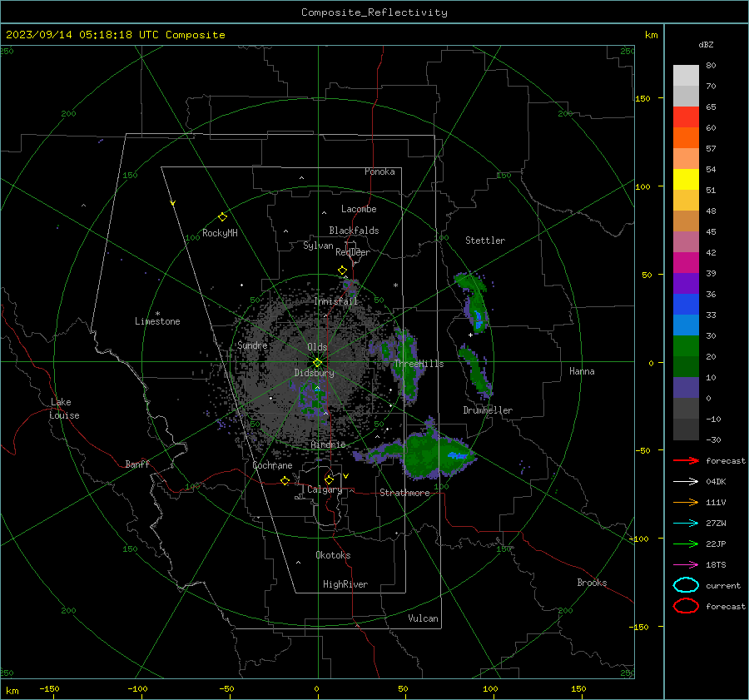
Task: Click the Hanna city label
Action: coord(582,371)
